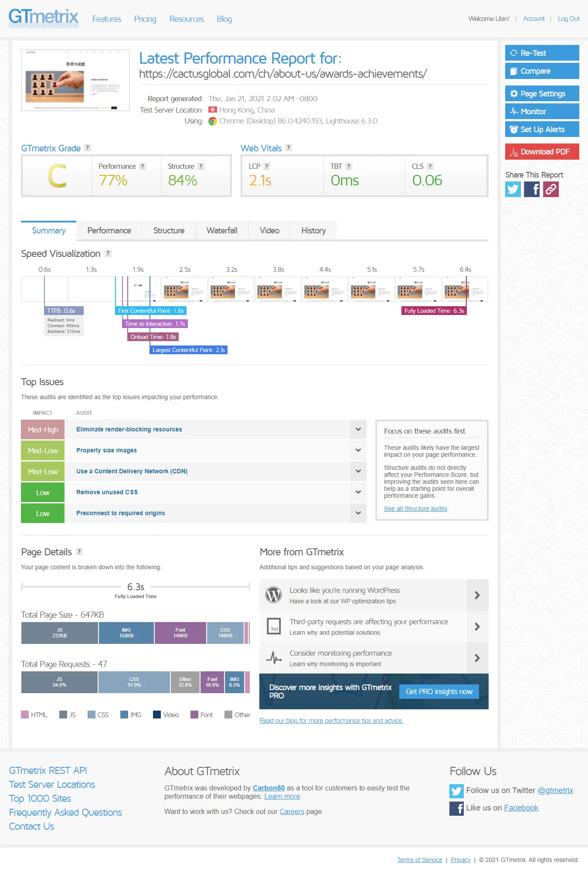Screen dimensions: 588x872
Task: Open the Waterfall tab
Action: pos(222,231)
